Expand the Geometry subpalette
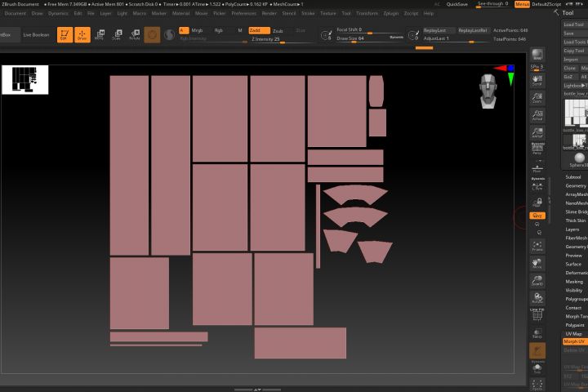This screenshot has height=392, width=588. (x=575, y=185)
